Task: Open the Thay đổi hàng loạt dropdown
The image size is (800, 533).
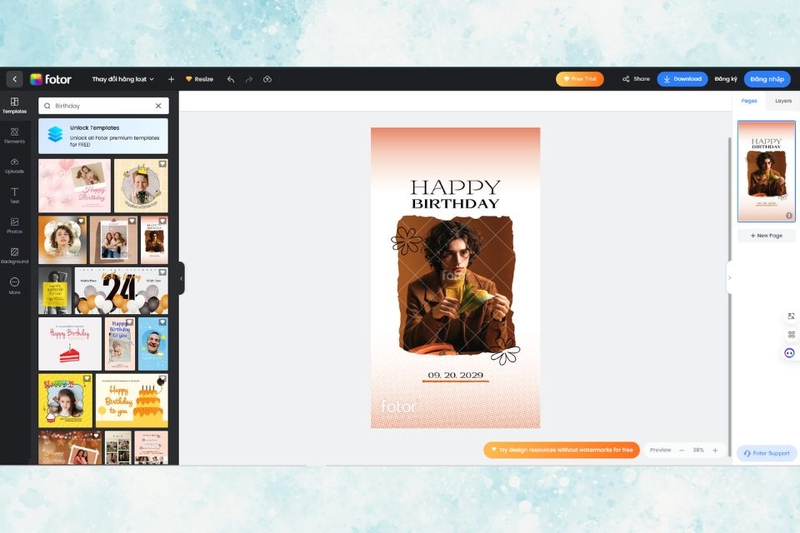Action: pyautogui.click(x=123, y=79)
